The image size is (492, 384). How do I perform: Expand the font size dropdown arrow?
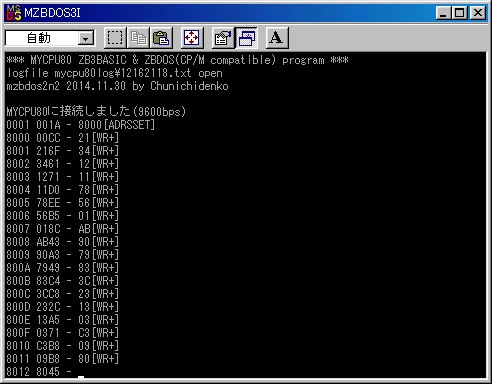86,39
